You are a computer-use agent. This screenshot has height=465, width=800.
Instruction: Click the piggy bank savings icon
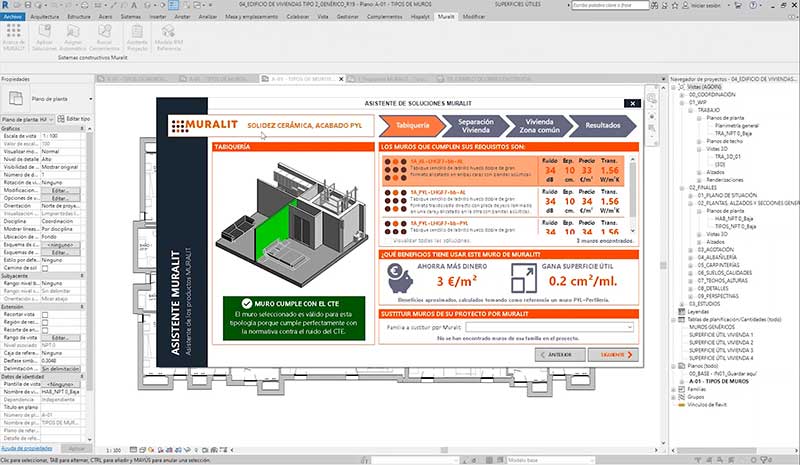tap(399, 278)
